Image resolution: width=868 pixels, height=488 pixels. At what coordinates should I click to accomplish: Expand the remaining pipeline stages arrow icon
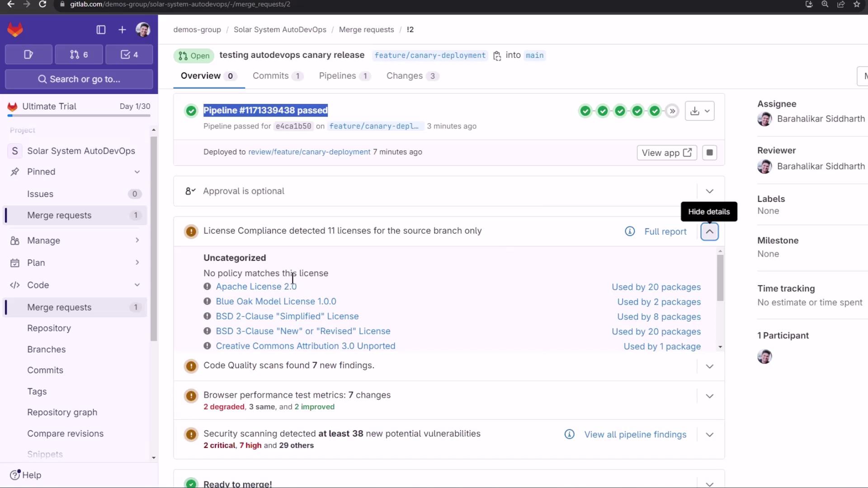672,111
